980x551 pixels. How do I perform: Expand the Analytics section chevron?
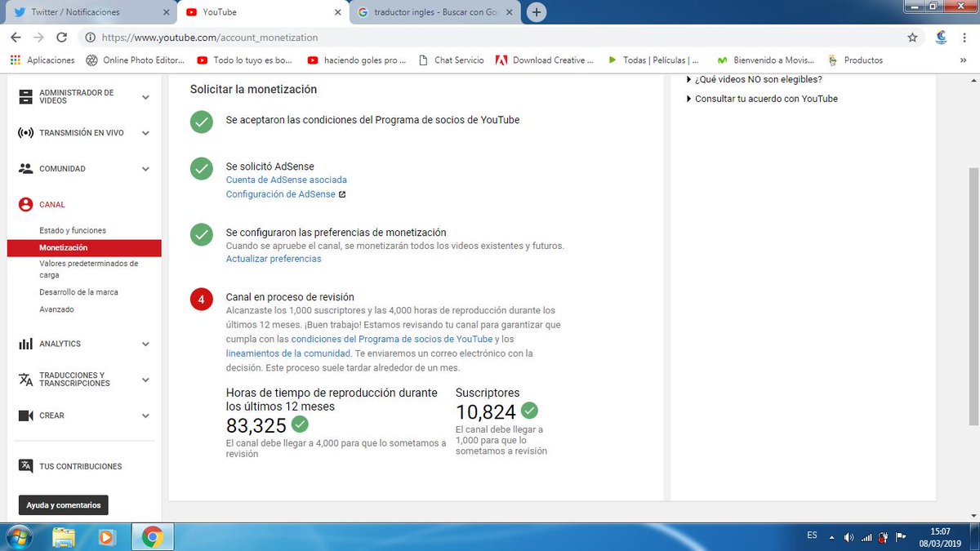(145, 344)
